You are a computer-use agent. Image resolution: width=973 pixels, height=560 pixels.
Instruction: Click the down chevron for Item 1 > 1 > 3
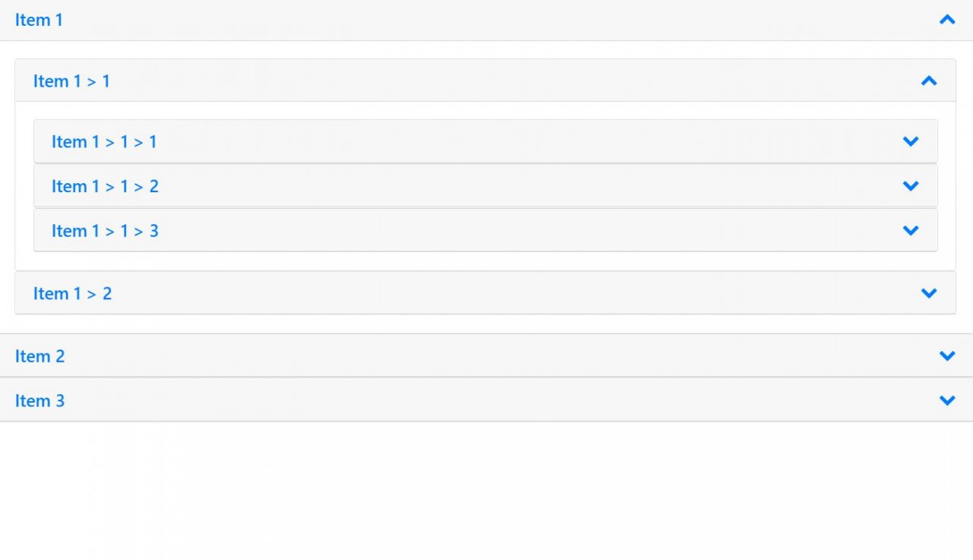click(911, 230)
